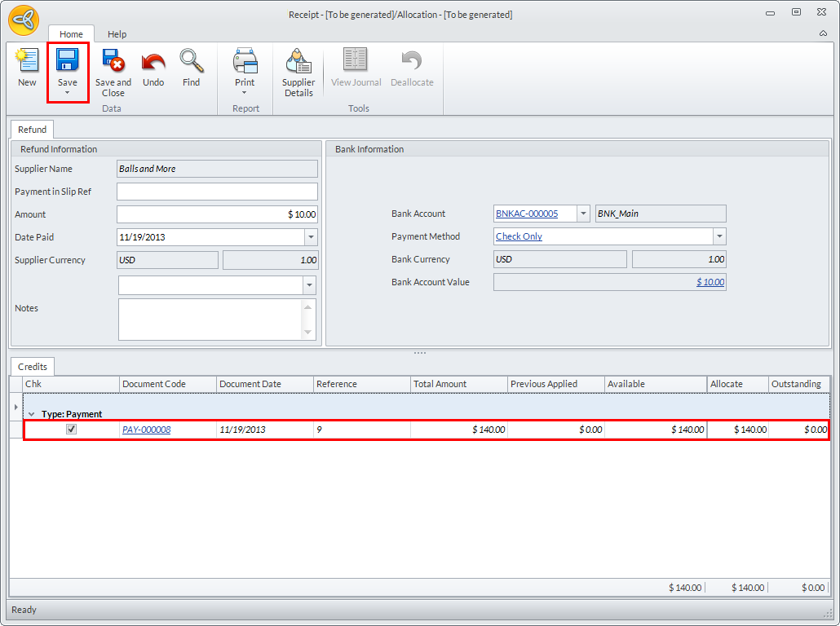Expand the Payment Method dropdown

(719, 236)
